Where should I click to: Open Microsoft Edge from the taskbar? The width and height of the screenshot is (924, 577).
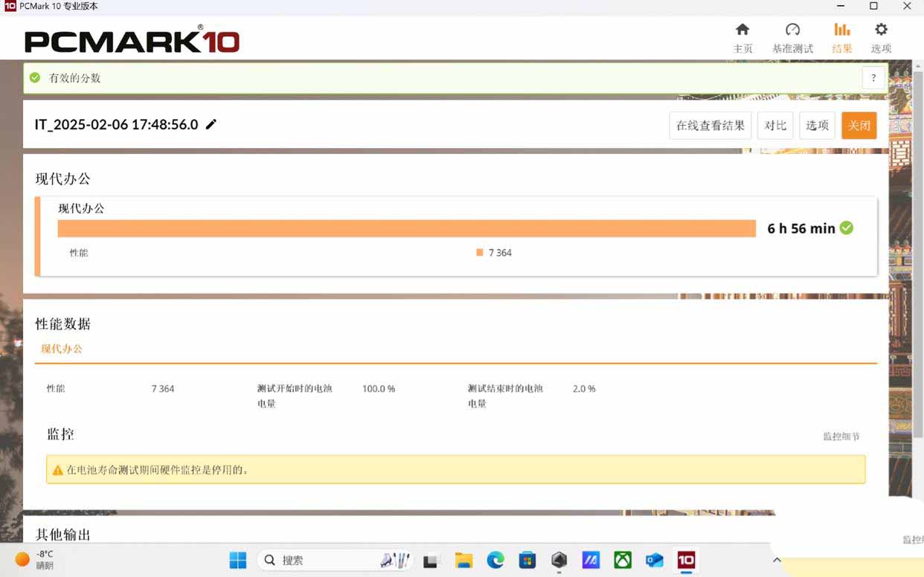click(x=495, y=560)
